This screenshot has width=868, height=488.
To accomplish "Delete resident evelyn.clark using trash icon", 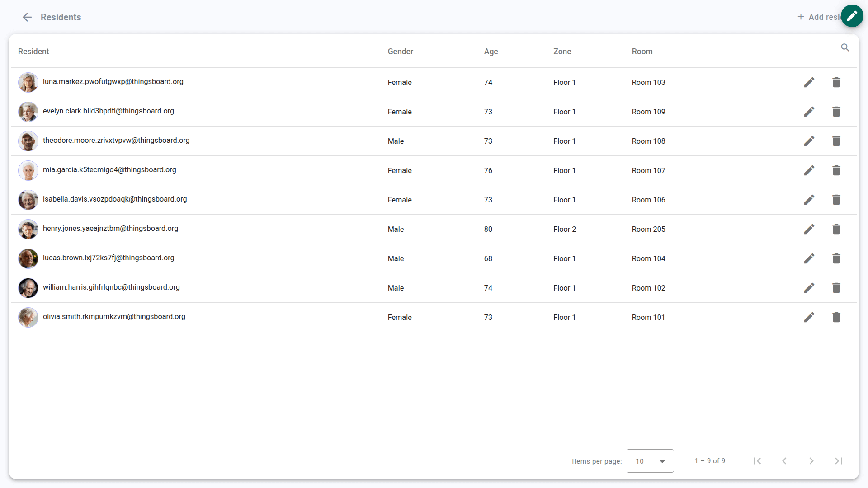I will coord(836,112).
